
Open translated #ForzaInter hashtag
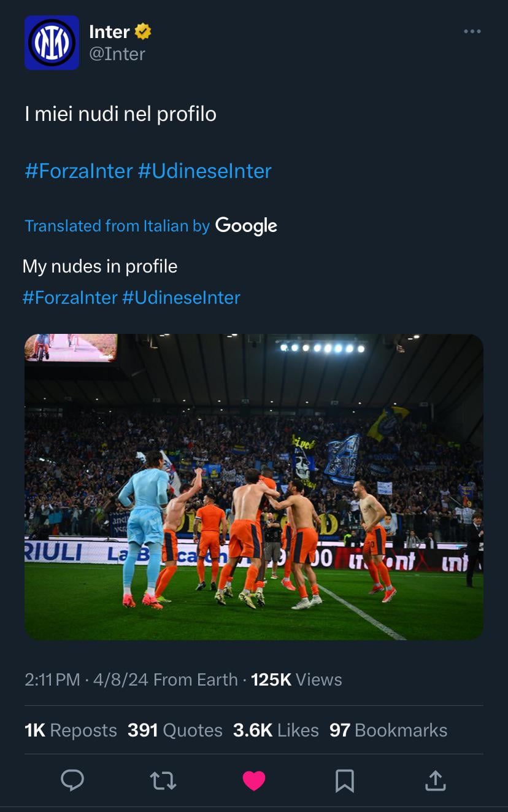pos(70,298)
